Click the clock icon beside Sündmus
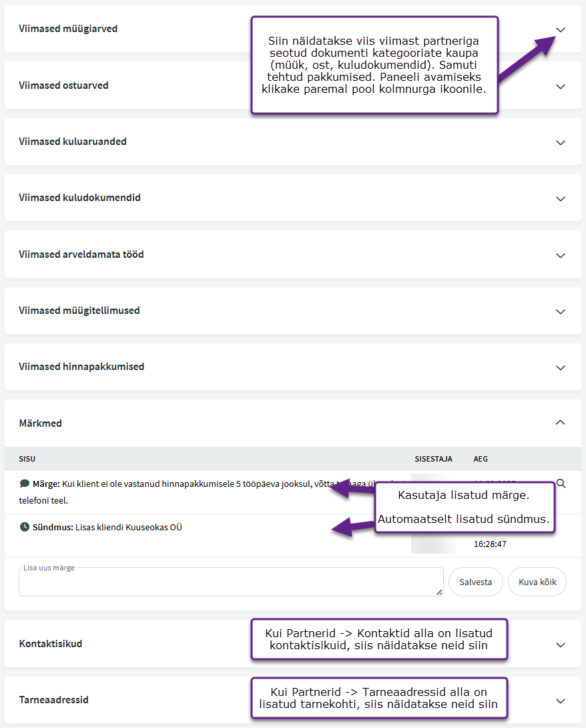 click(25, 527)
